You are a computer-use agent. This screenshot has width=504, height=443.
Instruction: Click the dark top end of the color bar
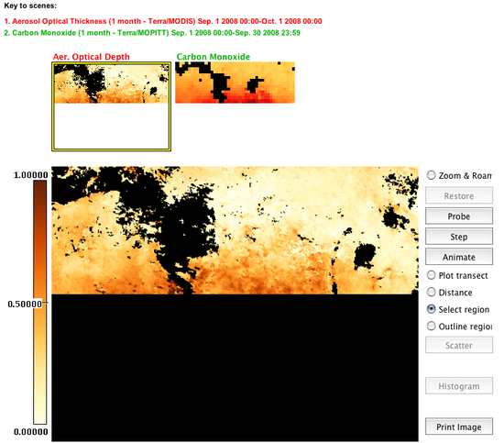[39, 186]
